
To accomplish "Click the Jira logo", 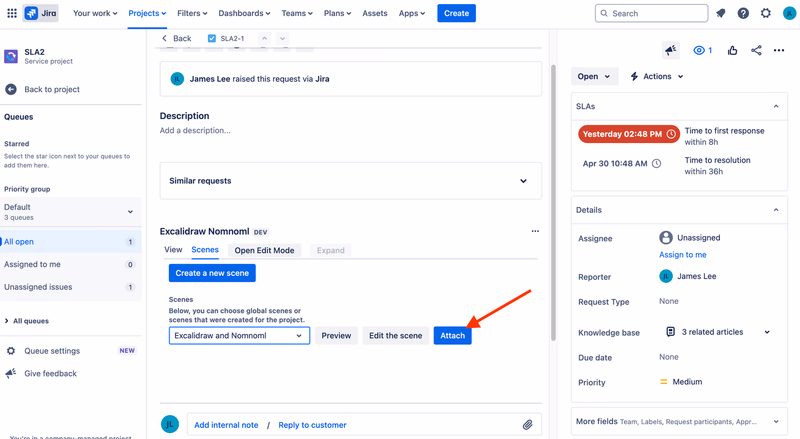I will point(41,13).
